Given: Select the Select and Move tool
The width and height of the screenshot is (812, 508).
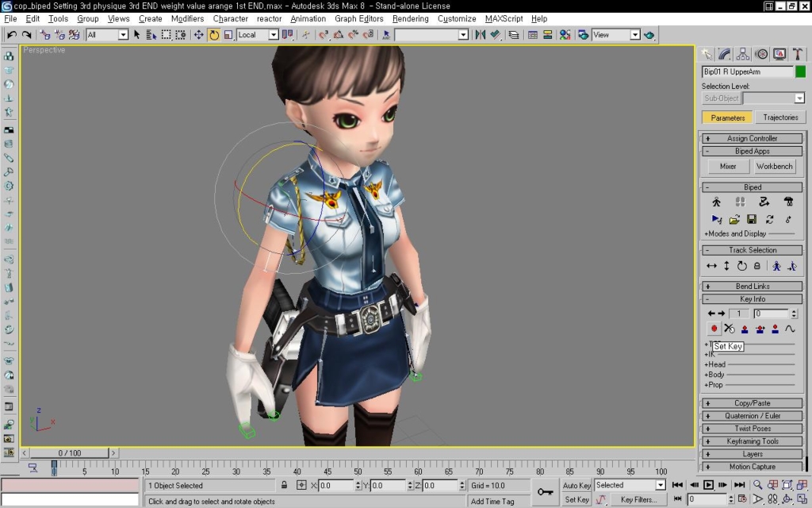Looking at the screenshot, I should (x=198, y=35).
